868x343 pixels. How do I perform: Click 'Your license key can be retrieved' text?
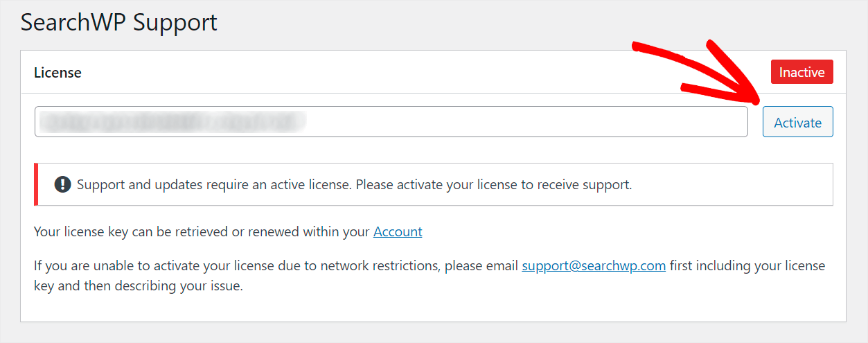(x=202, y=232)
